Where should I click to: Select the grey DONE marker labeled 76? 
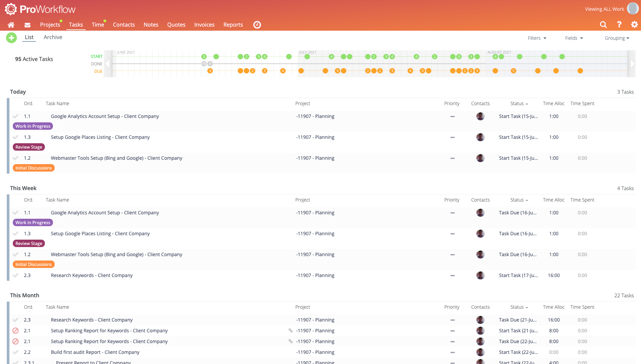click(204, 64)
